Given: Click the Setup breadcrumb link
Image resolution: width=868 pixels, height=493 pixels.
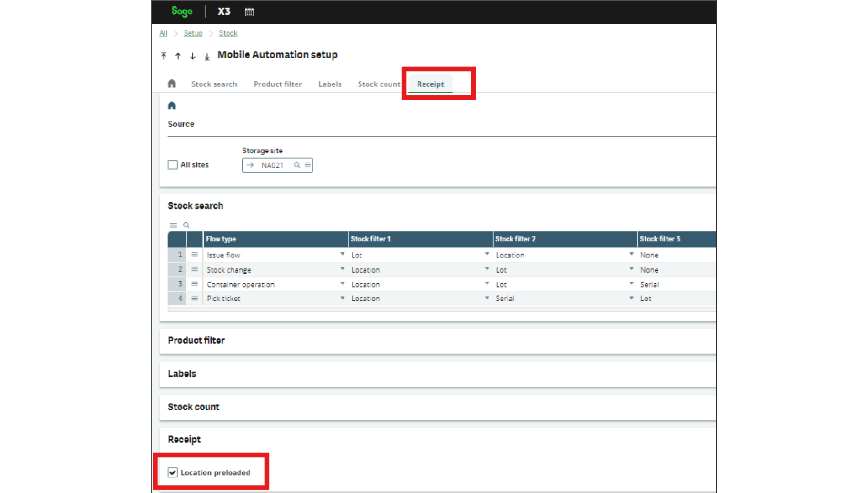Looking at the screenshot, I should click(193, 33).
